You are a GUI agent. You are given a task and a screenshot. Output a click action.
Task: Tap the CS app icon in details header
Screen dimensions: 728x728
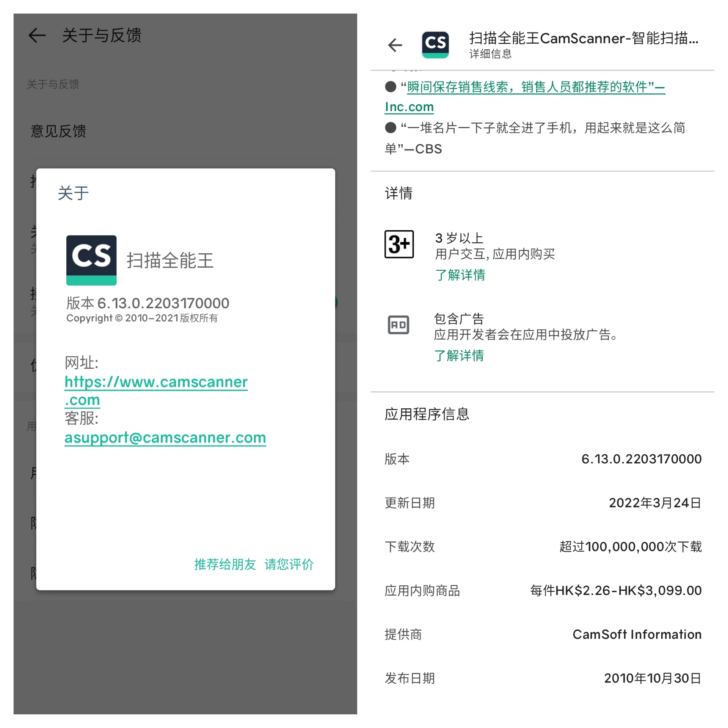click(x=435, y=45)
